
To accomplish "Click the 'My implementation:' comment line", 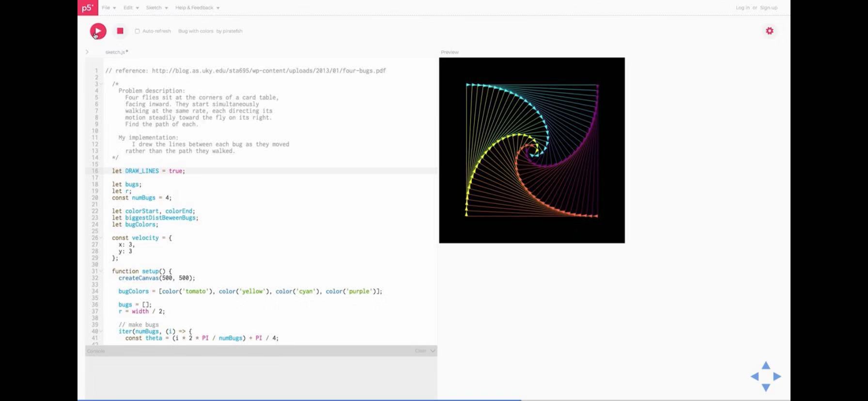I will tap(148, 138).
